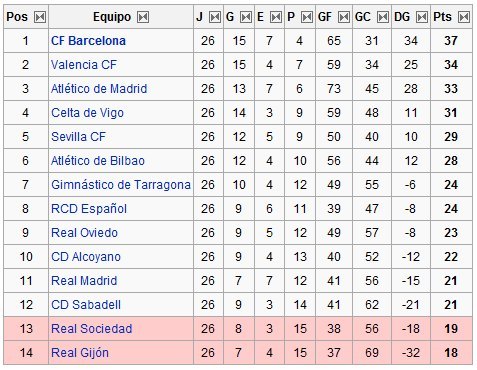Select the RCD Español link
The image size is (477, 370).
pyautogui.click(x=89, y=209)
